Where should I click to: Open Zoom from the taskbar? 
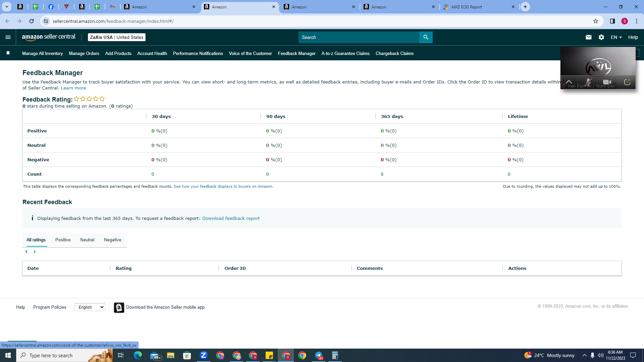(204, 355)
